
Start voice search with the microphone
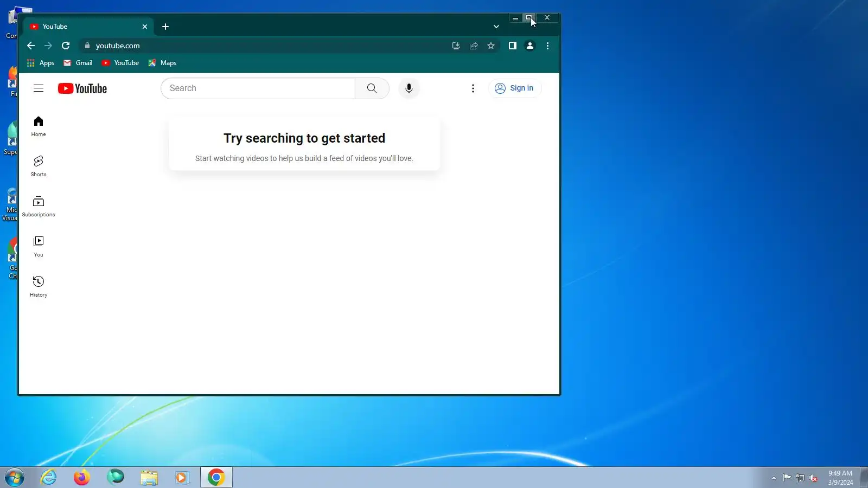[x=409, y=88]
